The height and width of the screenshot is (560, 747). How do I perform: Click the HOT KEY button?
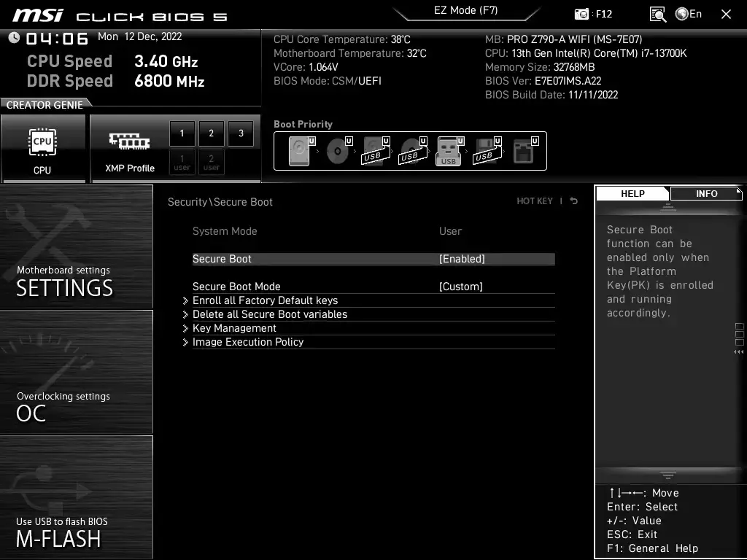coord(535,201)
